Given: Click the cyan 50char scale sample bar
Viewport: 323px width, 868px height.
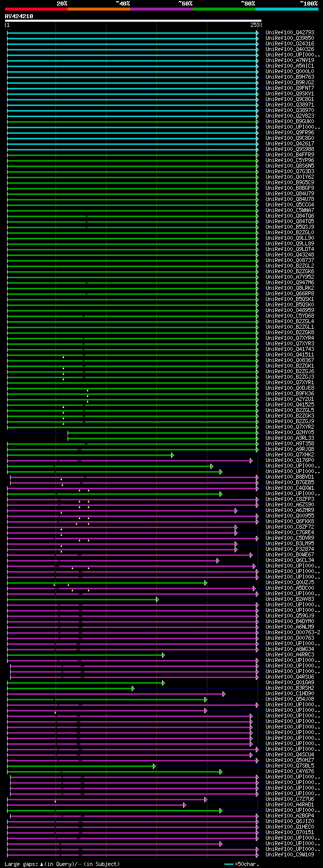Looking at the screenshot, I should [x=229, y=864].
